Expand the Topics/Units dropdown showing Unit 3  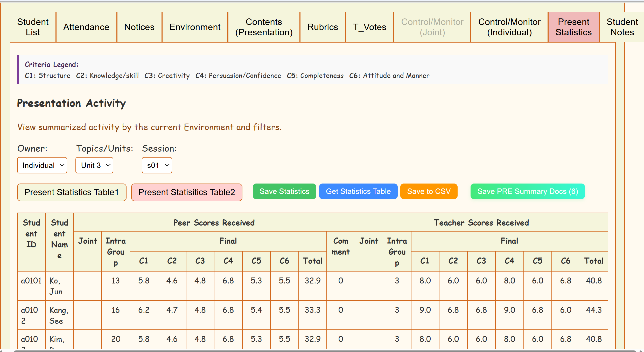pos(94,165)
